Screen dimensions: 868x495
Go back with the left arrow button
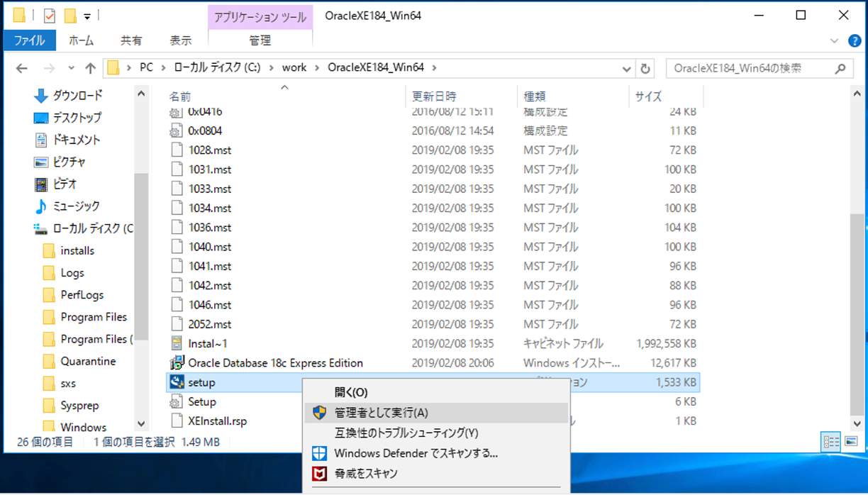(22, 68)
